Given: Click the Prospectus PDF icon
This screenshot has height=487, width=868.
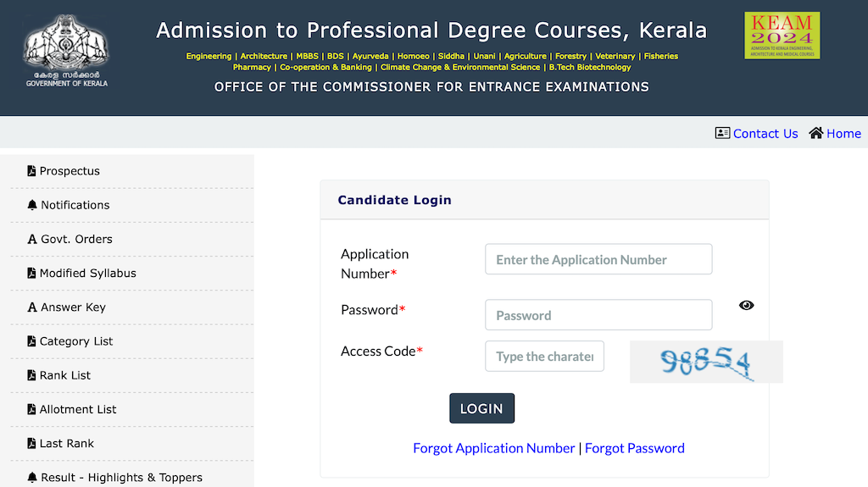Looking at the screenshot, I should point(31,171).
